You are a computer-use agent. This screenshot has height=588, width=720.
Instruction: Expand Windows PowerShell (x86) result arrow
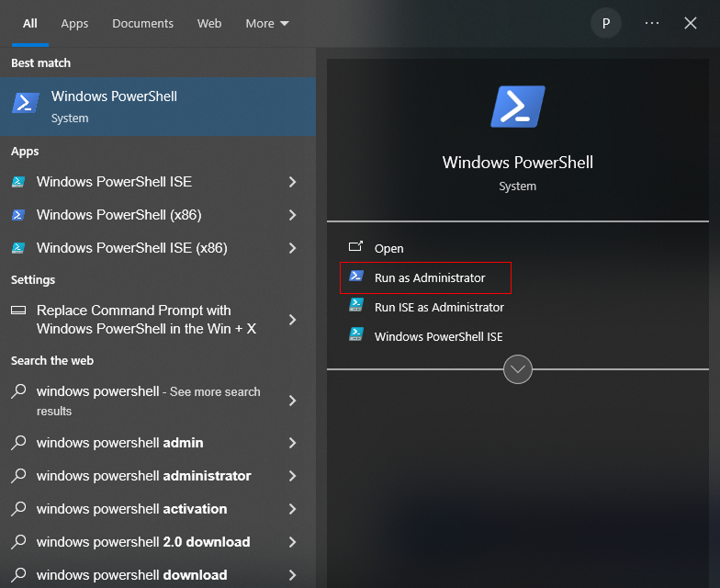(292, 215)
